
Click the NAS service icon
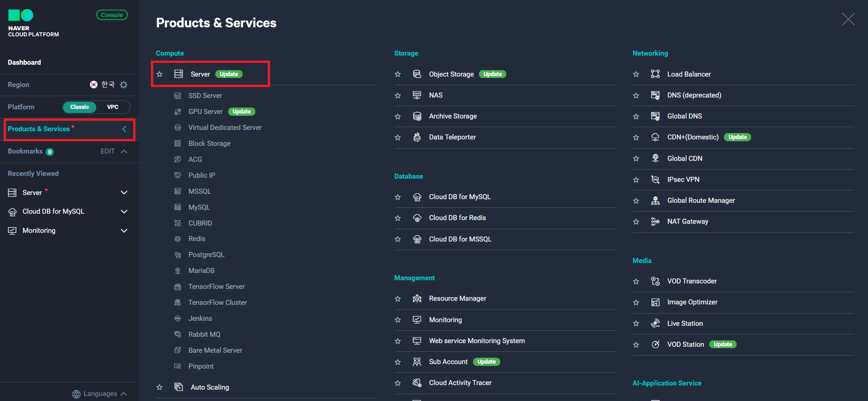[417, 95]
